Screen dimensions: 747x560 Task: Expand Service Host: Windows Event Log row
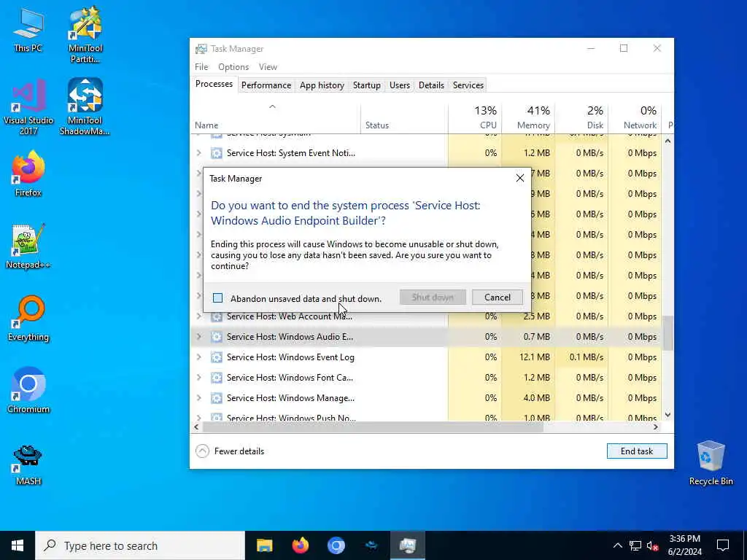coord(199,357)
